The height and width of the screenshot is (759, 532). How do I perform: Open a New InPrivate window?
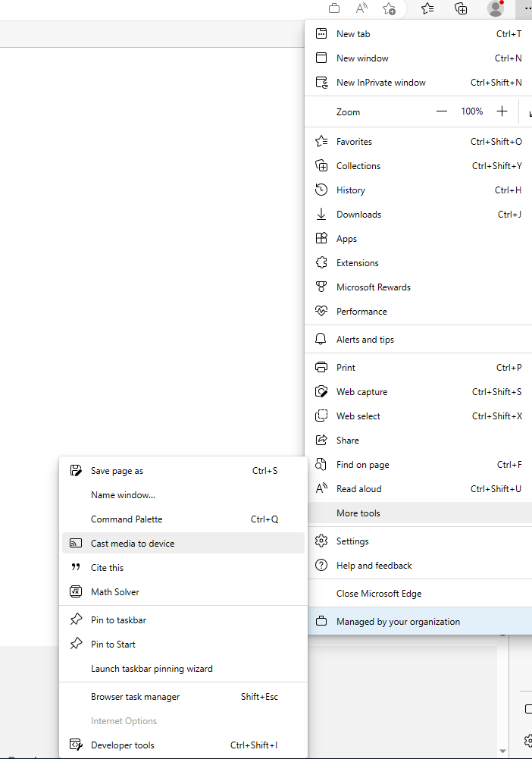[x=418, y=83]
